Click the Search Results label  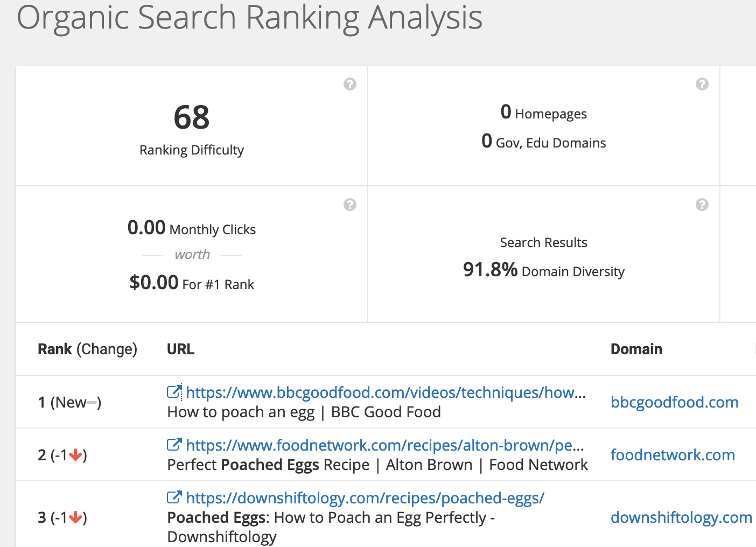[544, 242]
